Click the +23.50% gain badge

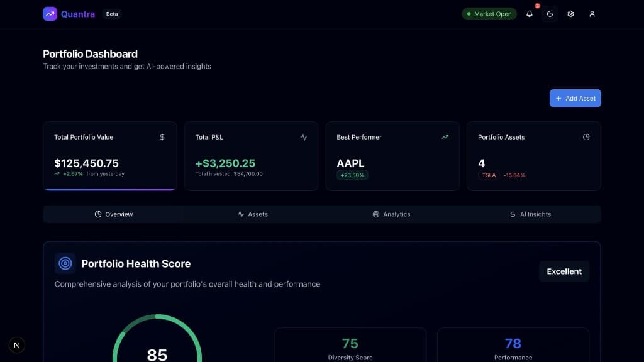(x=352, y=175)
